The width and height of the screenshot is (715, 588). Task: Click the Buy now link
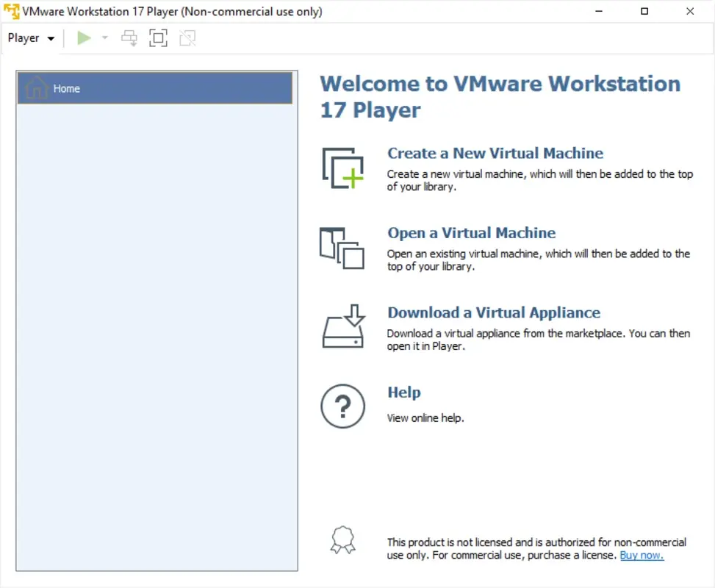coord(641,555)
